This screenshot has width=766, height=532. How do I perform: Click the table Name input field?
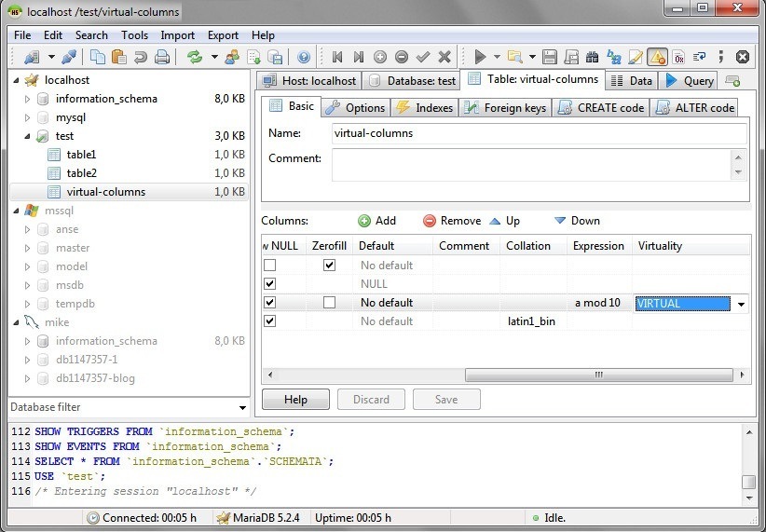[x=539, y=133]
